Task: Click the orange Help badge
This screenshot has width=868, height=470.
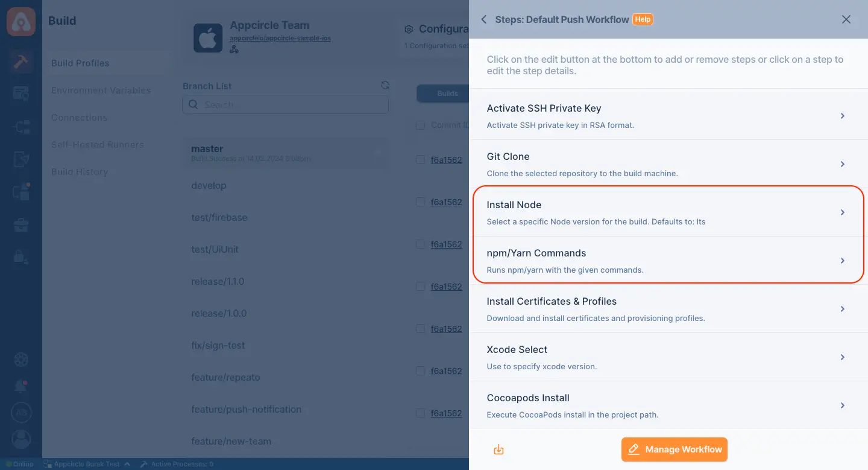Action: tap(643, 19)
